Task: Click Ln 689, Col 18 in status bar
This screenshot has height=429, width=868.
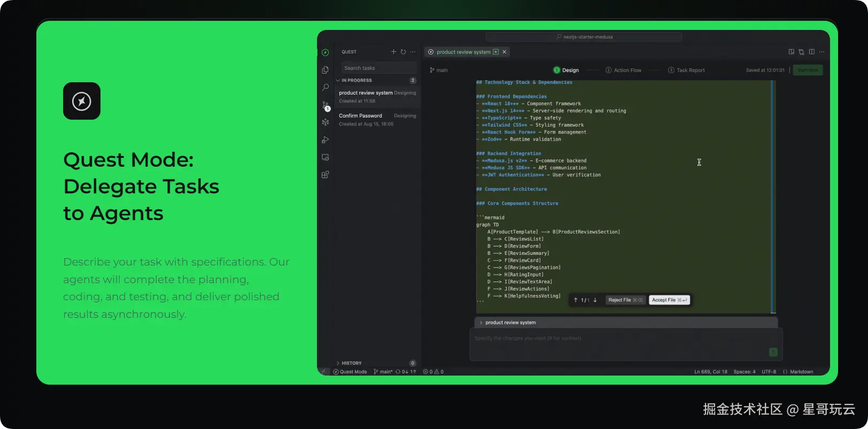Action: tap(710, 372)
